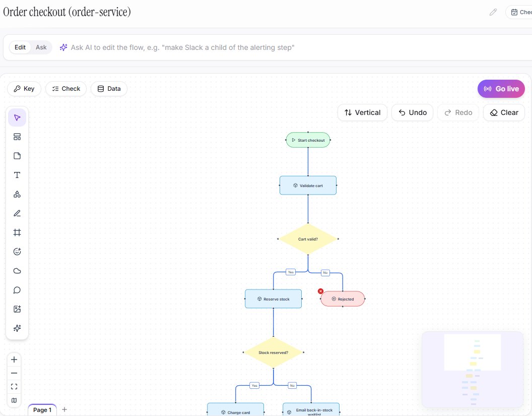Click the No label under Stock reserved?
The image size is (532, 416).
tap(292, 385)
